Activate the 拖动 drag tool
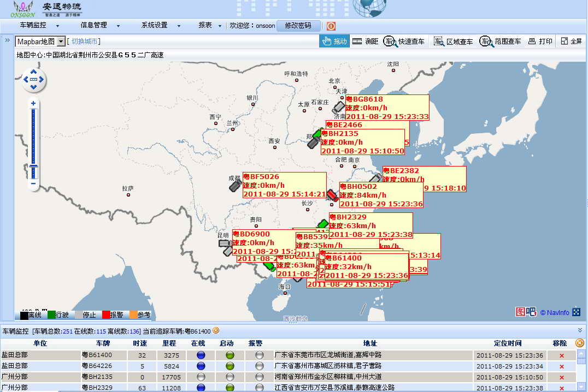Screen dimensions: 588x392 [334, 41]
